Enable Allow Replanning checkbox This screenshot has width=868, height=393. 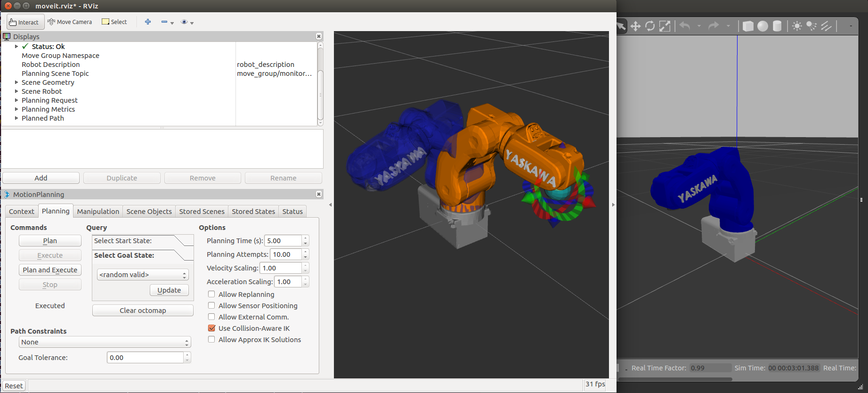click(211, 294)
